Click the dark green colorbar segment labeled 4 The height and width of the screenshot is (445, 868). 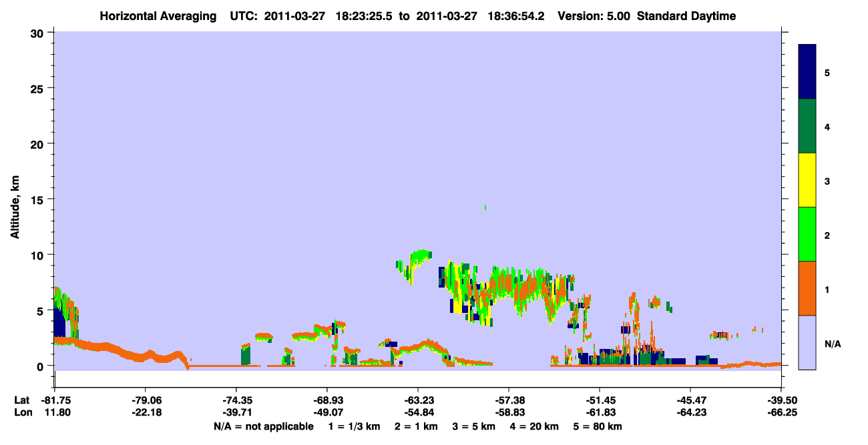807,126
